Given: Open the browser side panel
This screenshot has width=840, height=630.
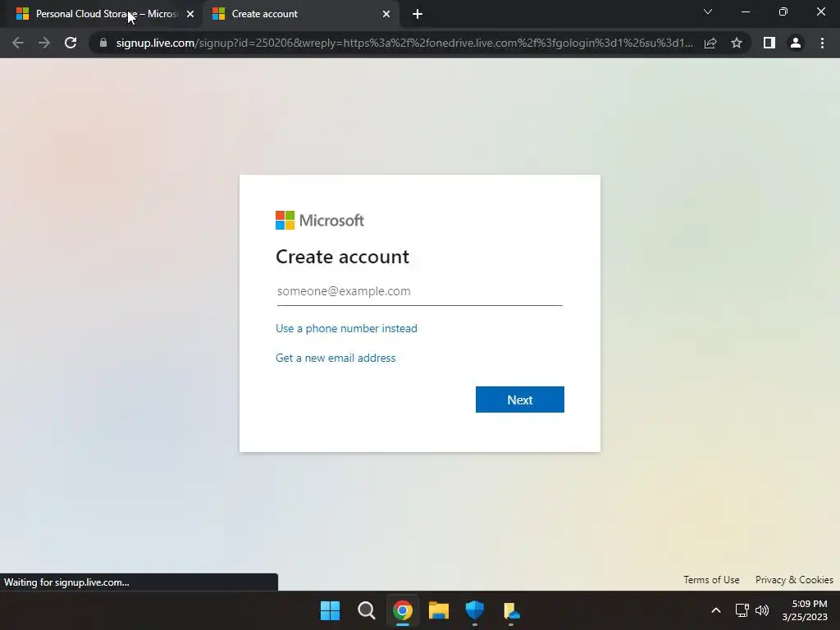Looking at the screenshot, I should tap(769, 43).
